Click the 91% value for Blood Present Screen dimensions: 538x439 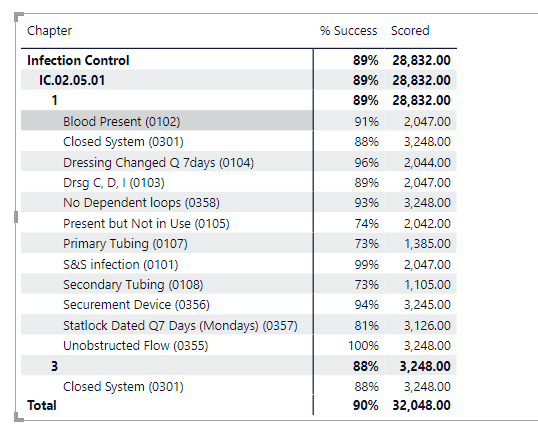pyautogui.click(x=366, y=122)
